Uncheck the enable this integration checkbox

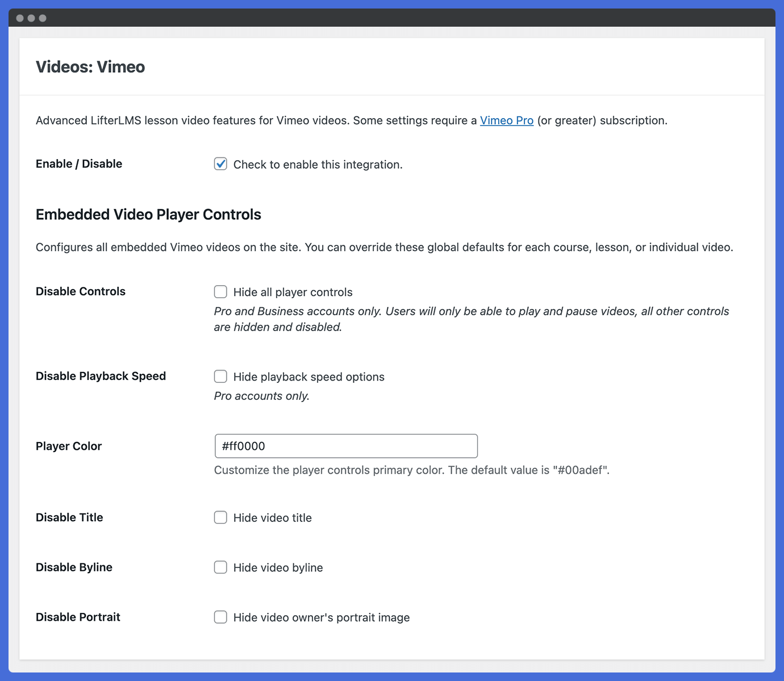(220, 164)
